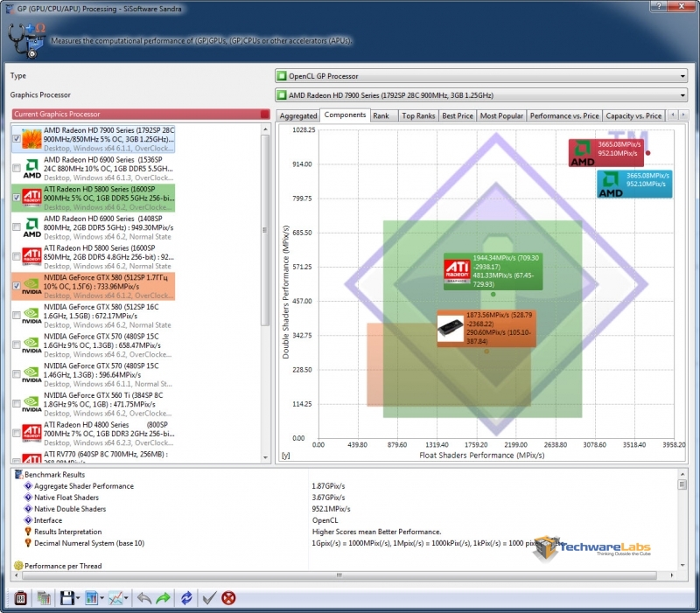Screen dimensions: 700x613
Task: Click the ATI logo on the green chart label
Action: pyautogui.click(x=457, y=271)
